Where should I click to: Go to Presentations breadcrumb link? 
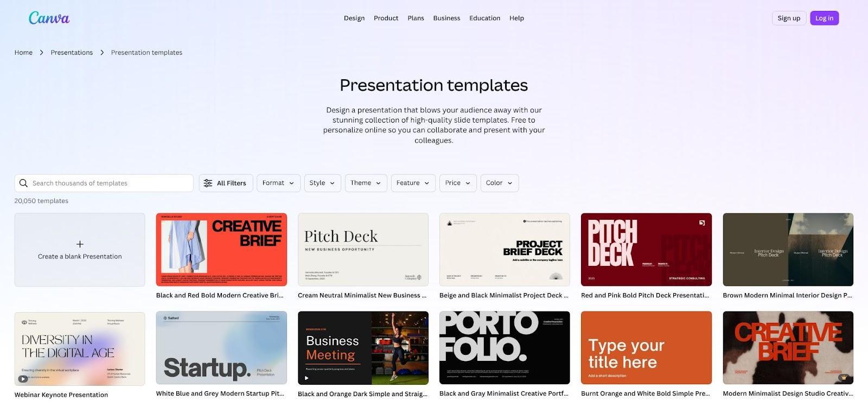72,53
